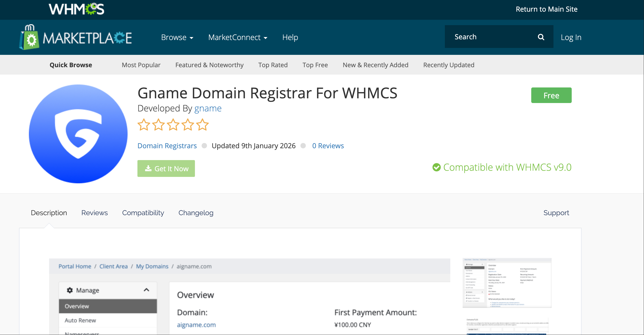Click the Log In link
The width and height of the screenshot is (644, 335).
(571, 37)
